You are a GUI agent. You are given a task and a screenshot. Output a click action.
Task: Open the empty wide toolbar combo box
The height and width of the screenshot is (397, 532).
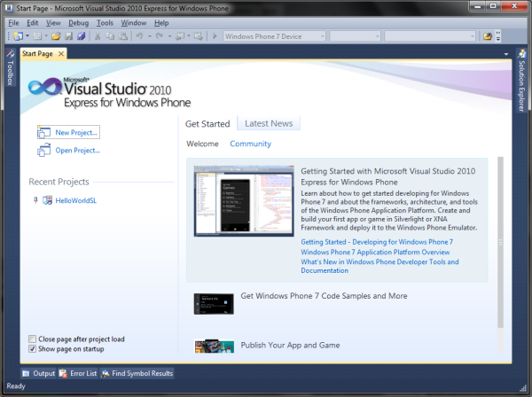(x=430, y=36)
